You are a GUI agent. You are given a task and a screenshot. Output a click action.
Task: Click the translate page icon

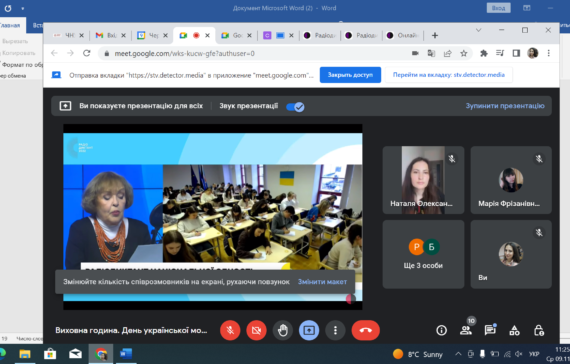pyautogui.click(x=431, y=53)
